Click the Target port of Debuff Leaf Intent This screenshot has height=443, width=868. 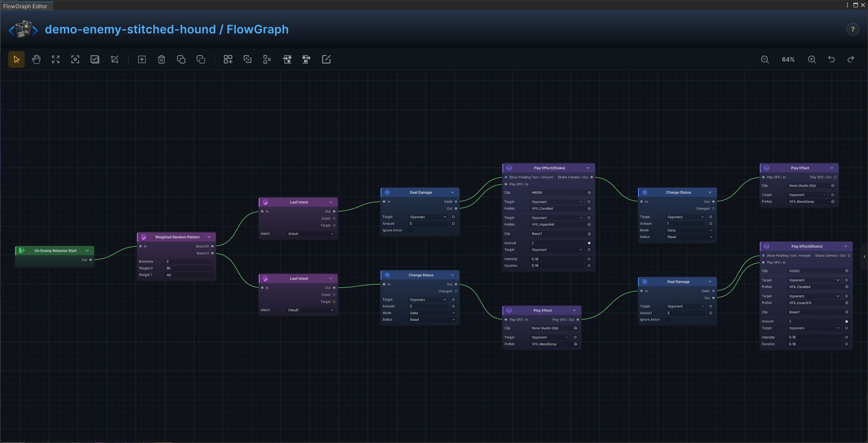334,301
